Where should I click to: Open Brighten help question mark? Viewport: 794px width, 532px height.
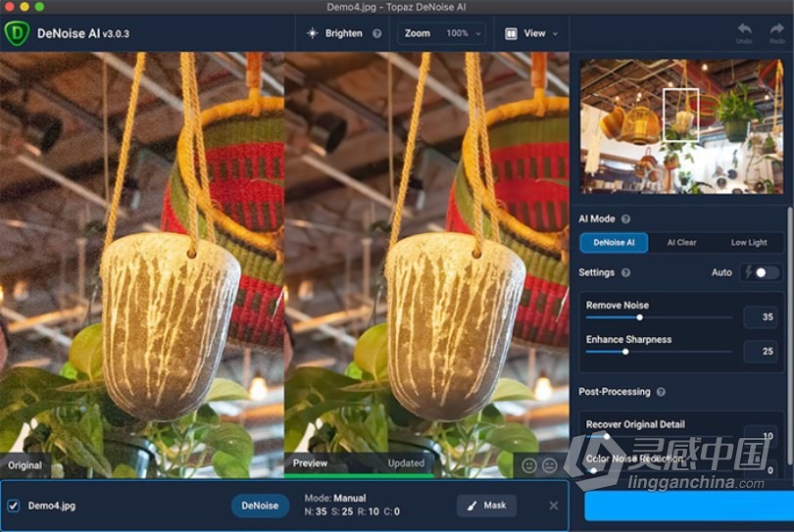click(x=377, y=33)
